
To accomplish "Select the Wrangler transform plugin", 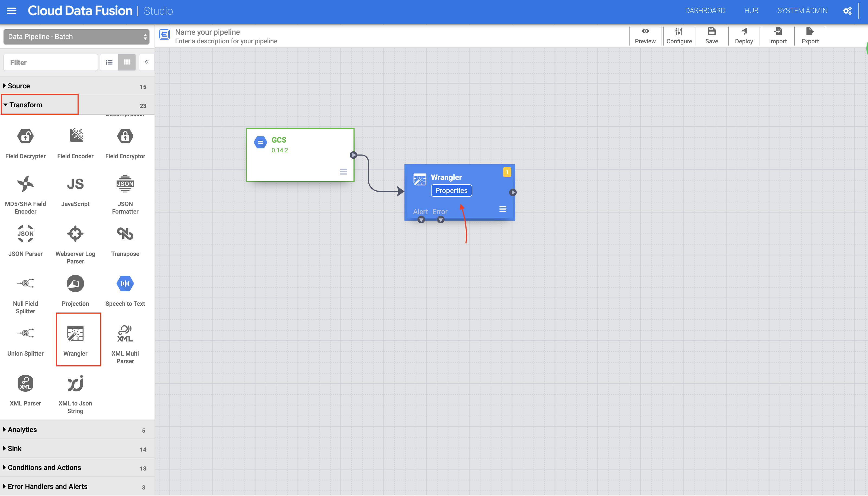I will coord(78,339).
